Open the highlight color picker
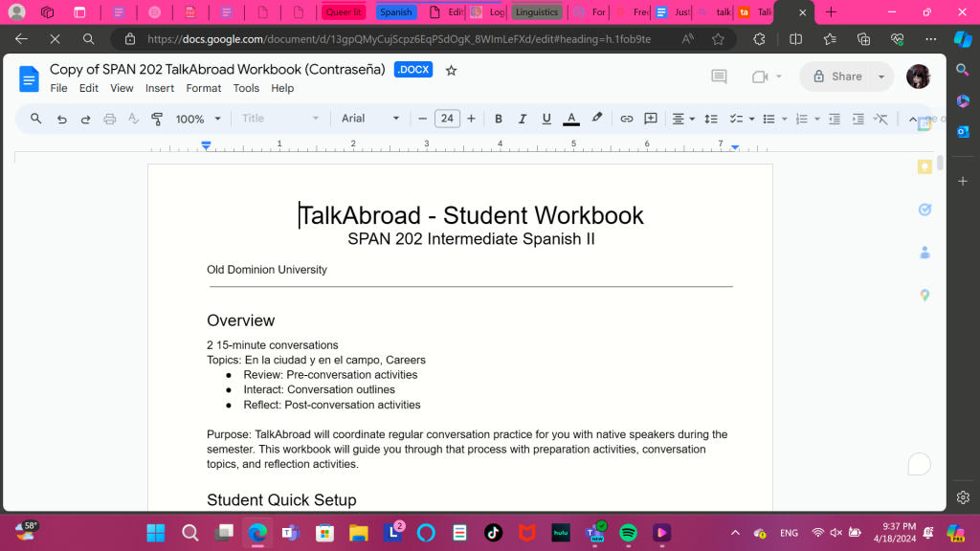The image size is (980, 551). click(x=597, y=118)
